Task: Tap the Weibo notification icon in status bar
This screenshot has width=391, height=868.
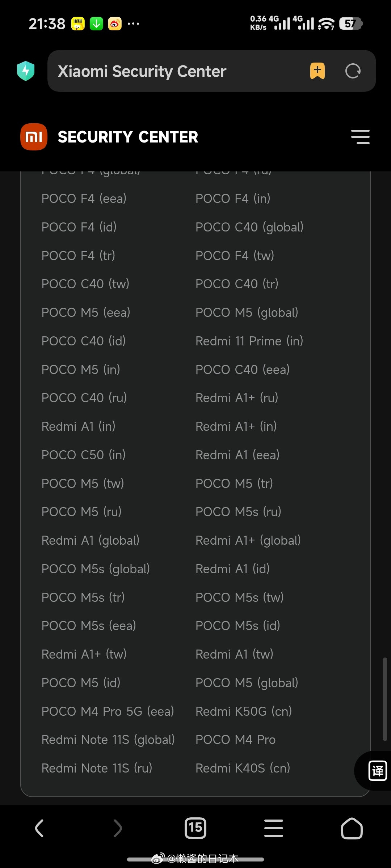Action: pos(115,24)
